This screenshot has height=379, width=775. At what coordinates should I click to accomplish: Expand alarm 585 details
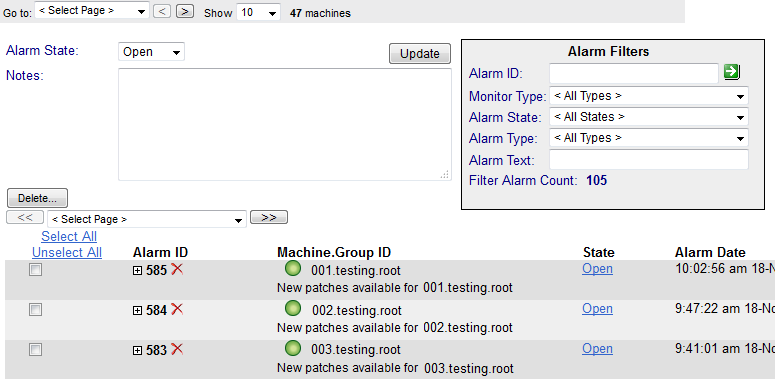[x=137, y=271]
